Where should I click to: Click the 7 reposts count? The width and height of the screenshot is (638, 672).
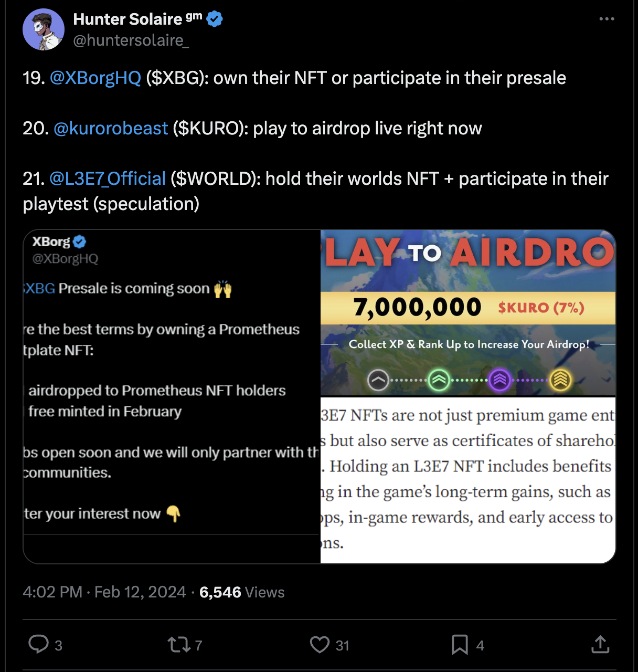coord(198,645)
